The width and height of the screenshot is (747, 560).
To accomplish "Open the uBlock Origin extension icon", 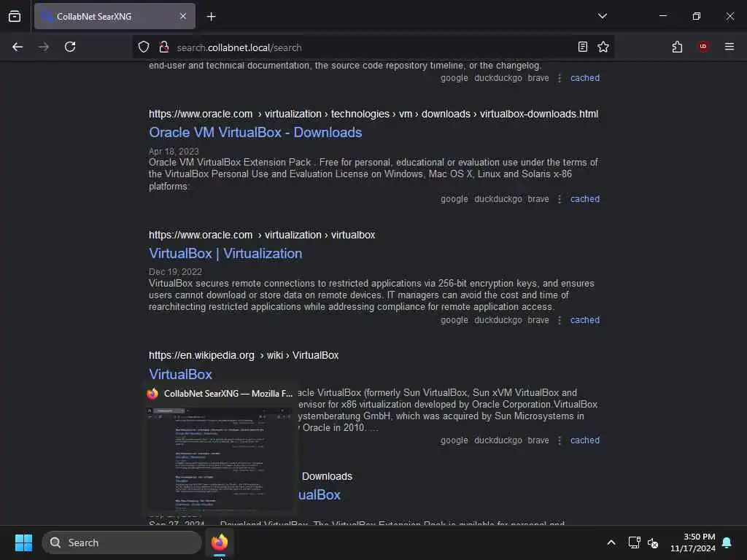I will [x=703, y=47].
